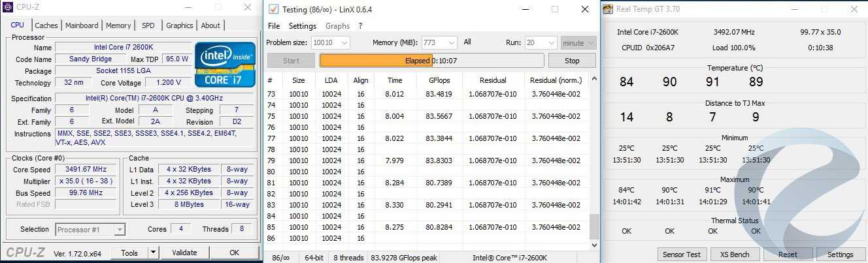Click the Intel Core i7 logo badge
This screenshot has width=868, height=263.
click(225, 64)
